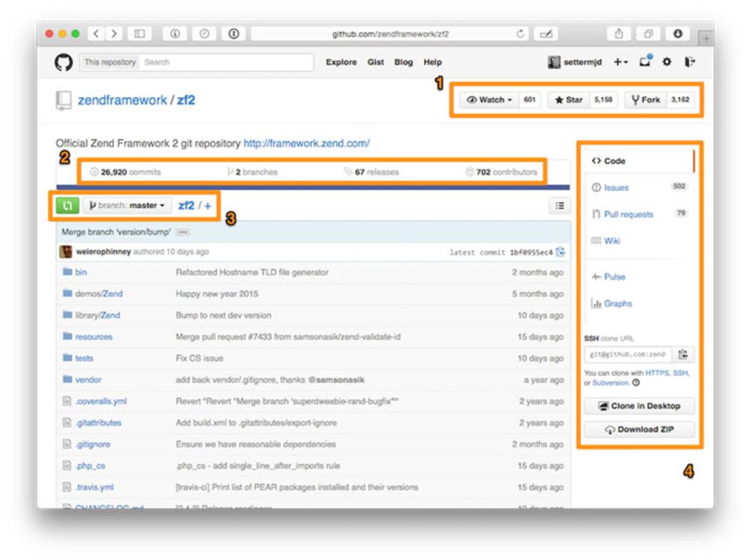Viewport: 750px width, 560px height.
Task: Open Pull requests in the sidebar
Action: point(628,214)
